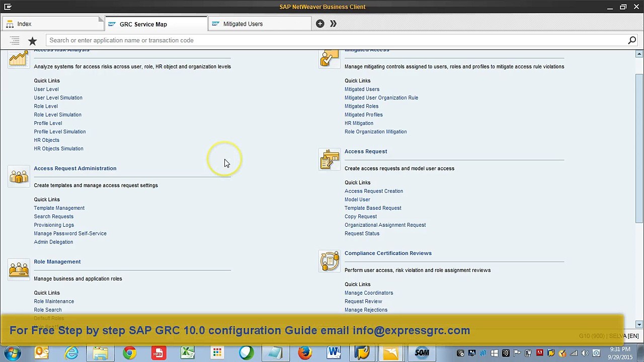Switch to the Mitigated Users tab
The width and height of the screenshot is (644, 362).
(260, 24)
